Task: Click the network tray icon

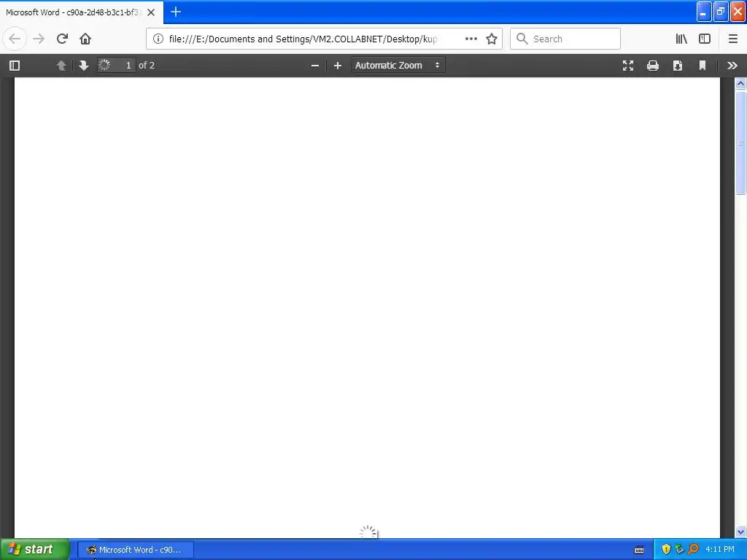Action: pyautogui.click(x=679, y=550)
